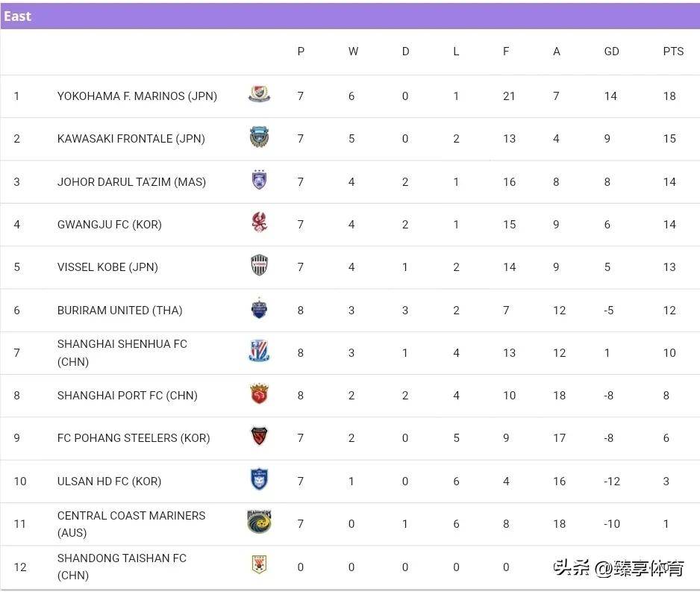
Task: Click the Central Coast Mariners logo
Action: tap(260, 522)
